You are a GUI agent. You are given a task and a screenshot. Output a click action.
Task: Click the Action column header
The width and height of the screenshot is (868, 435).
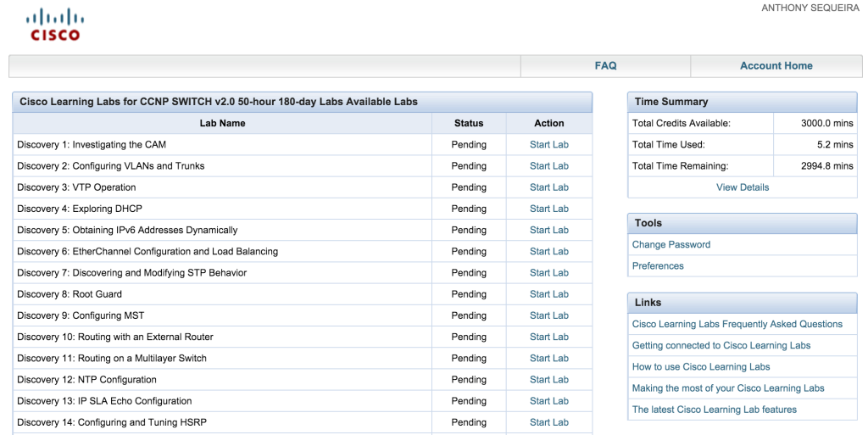549,124
